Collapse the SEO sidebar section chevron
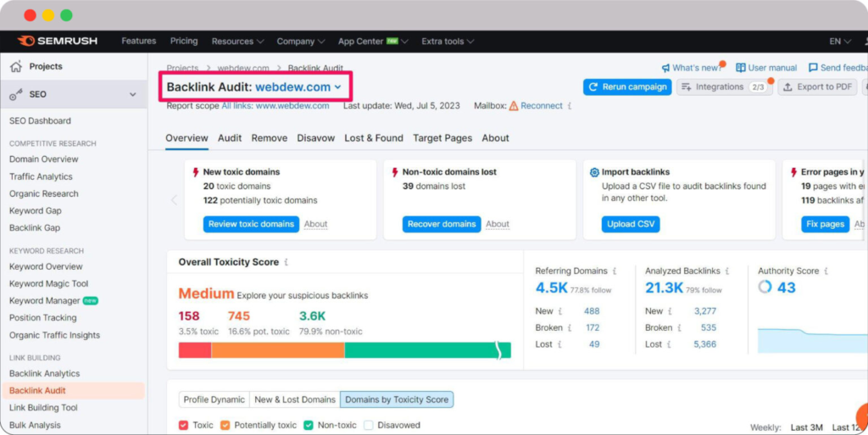This screenshot has height=435, width=868. 133,95
